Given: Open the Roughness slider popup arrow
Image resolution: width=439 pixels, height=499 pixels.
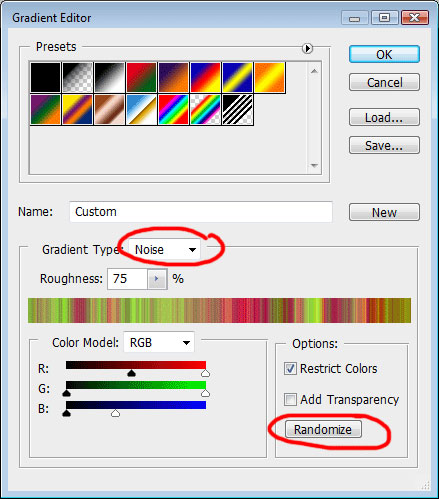Looking at the screenshot, I should click(x=157, y=279).
